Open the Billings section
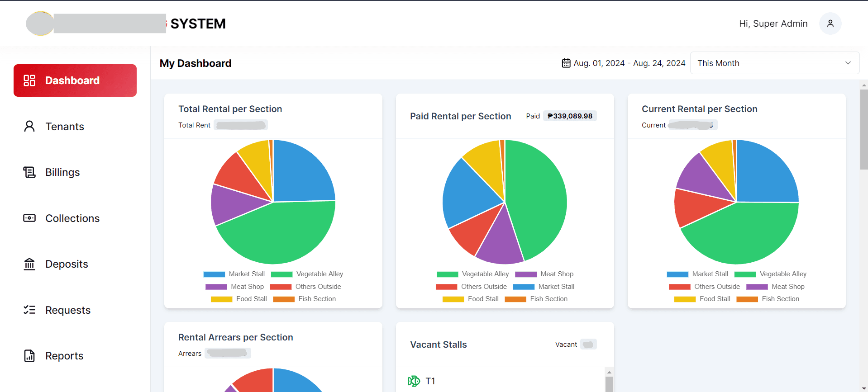The height and width of the screenshot is (392, 868). pyautogui.click(x=75, y=172)
